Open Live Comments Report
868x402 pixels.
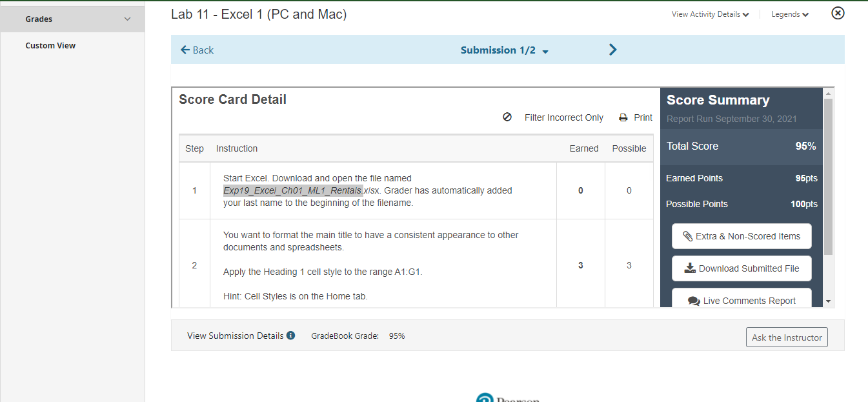742,299
